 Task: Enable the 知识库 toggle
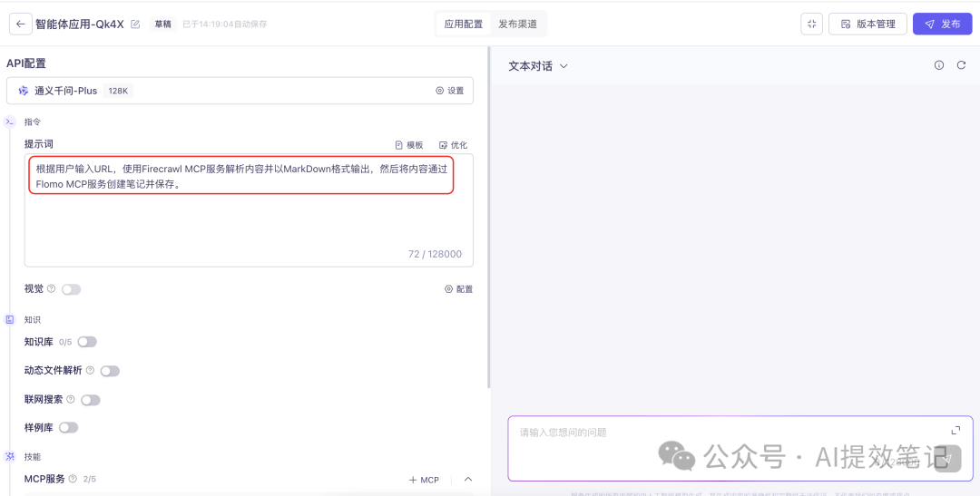tap(87, 342)
